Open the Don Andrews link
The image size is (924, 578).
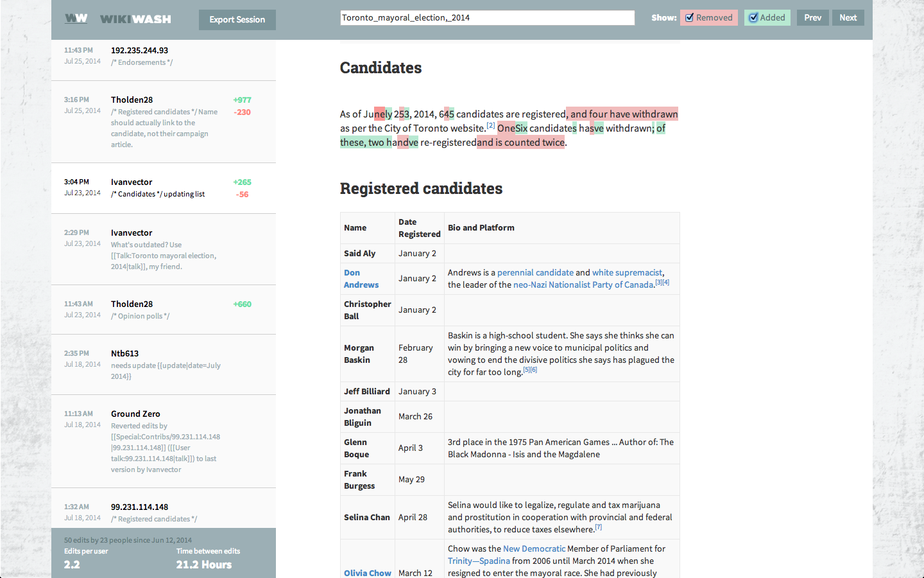[x=361, y=279]
